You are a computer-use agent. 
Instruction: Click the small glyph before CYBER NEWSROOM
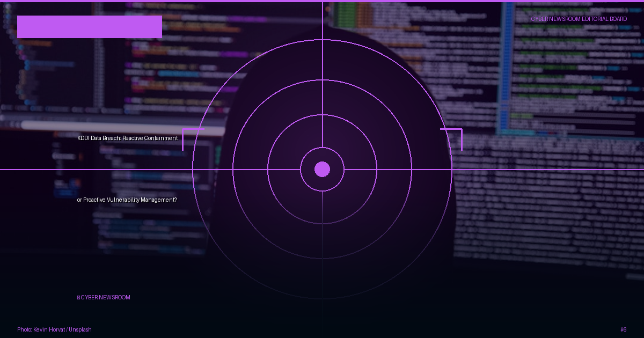point(78,297)
